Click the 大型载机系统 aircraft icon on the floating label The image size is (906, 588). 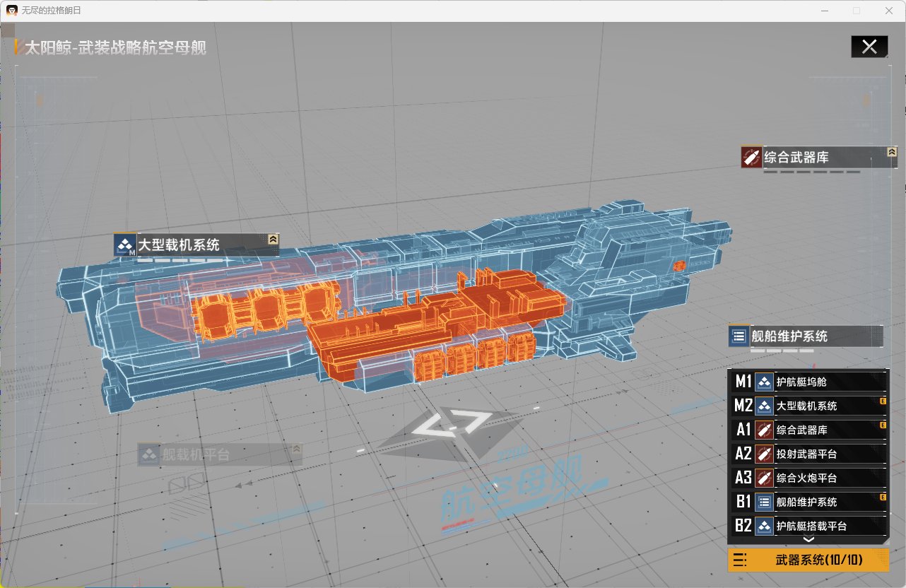tap(124, 245)
